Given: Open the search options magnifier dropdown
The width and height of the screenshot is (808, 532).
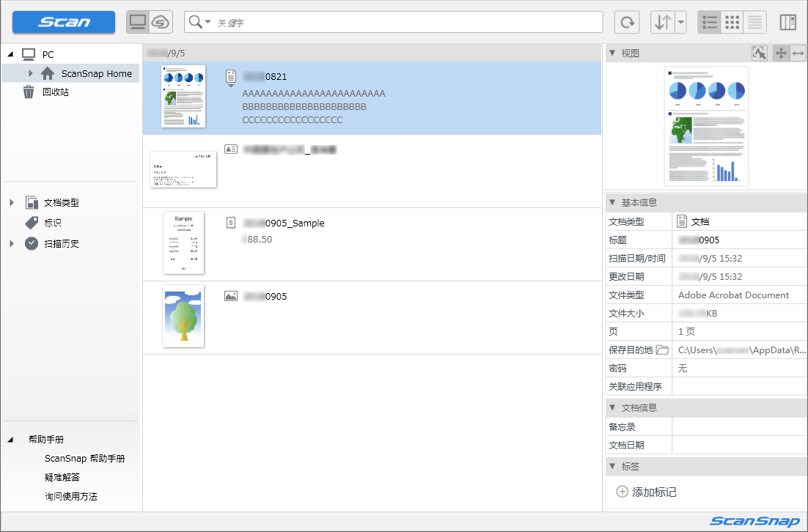Looking at the screenshot, I should pos(199,22).
